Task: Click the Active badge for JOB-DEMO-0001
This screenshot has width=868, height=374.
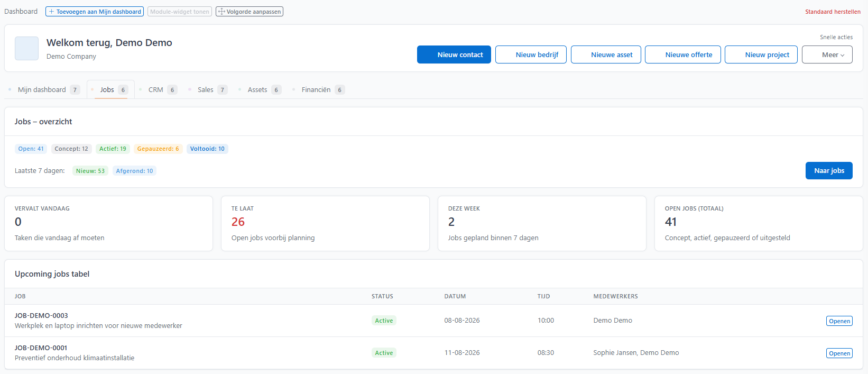Action: 384,353
